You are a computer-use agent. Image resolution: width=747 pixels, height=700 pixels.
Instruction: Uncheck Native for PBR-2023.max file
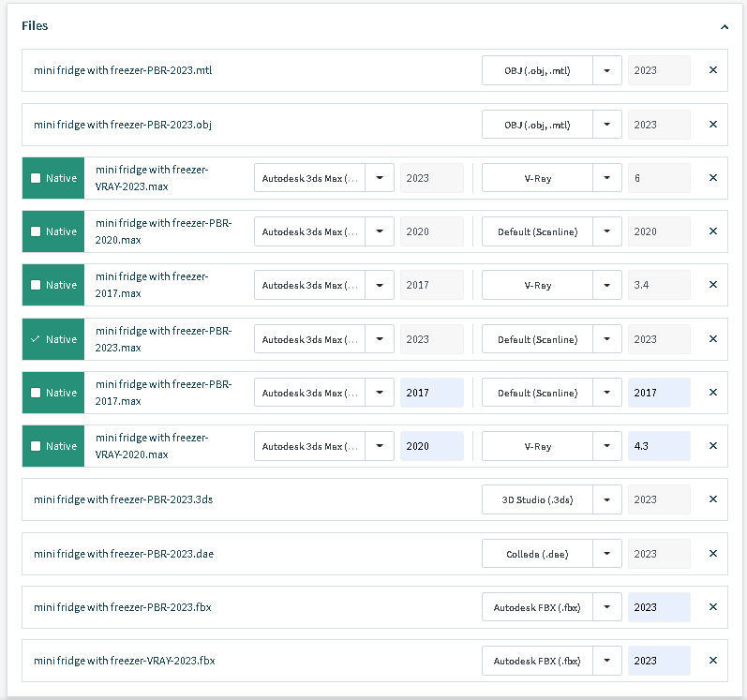coord(36,339)
